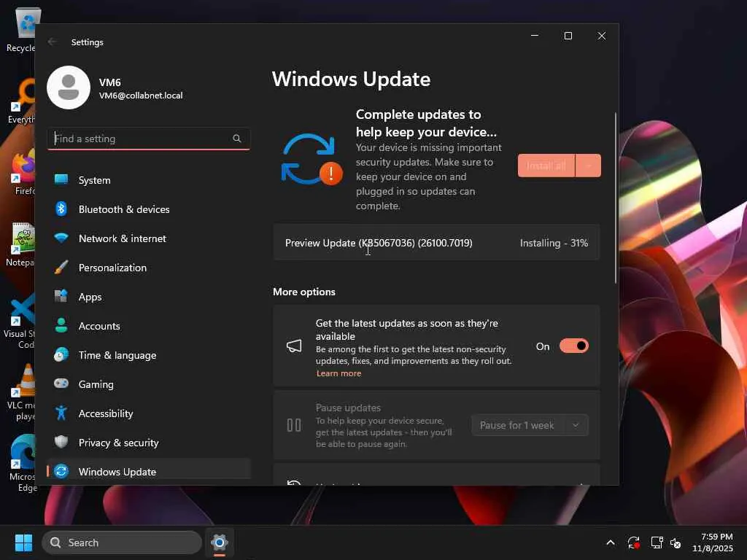Click the Installing - 31% status
The width and height of the screenshot is (747, 560).
tap(554, 243)
